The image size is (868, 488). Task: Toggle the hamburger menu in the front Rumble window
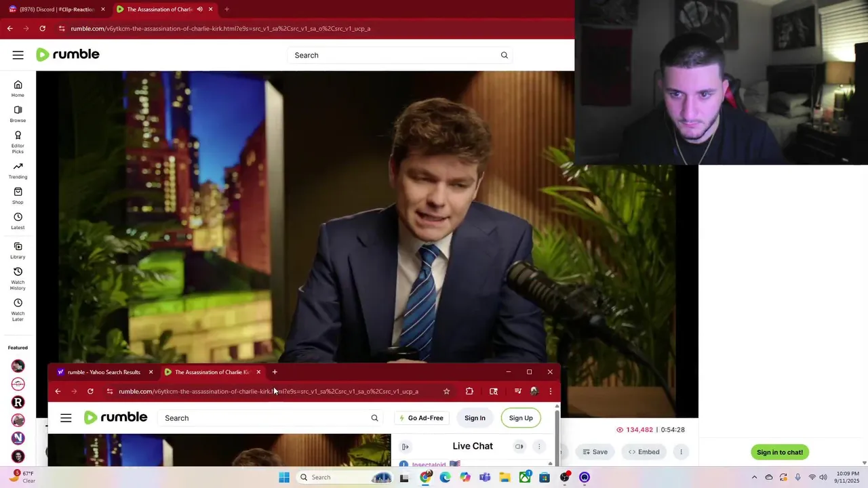click(66, 418)
